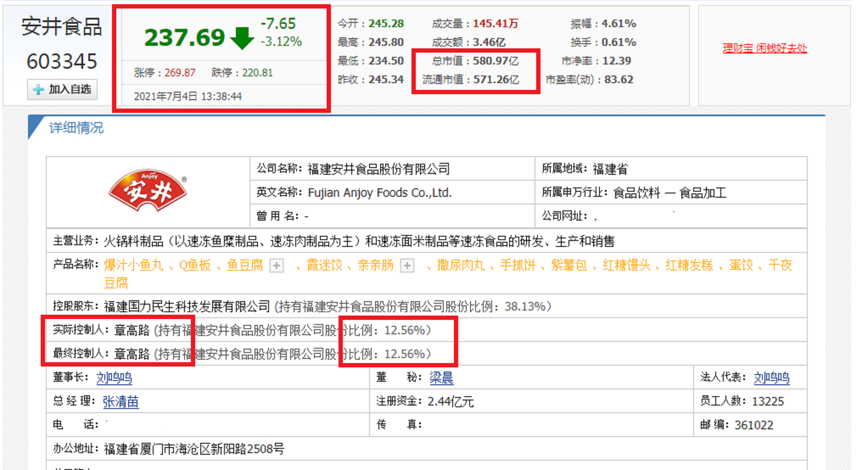Open 撒尿肉丸 product link
868x470 pixels.
461,265
